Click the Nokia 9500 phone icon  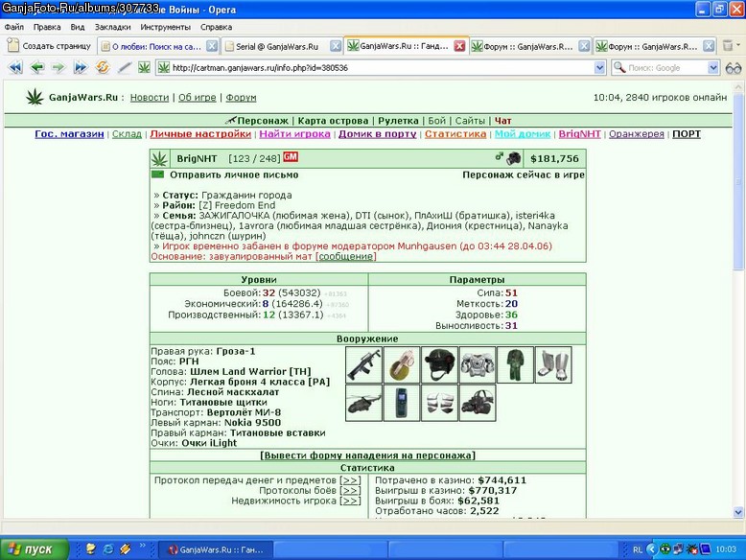pos(402,403)
